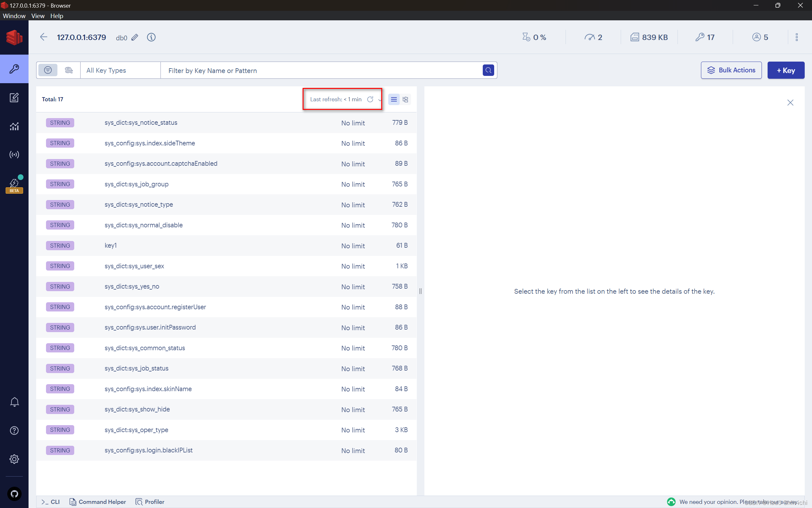
Task: Open the Window menu
Action: (14, 16)
